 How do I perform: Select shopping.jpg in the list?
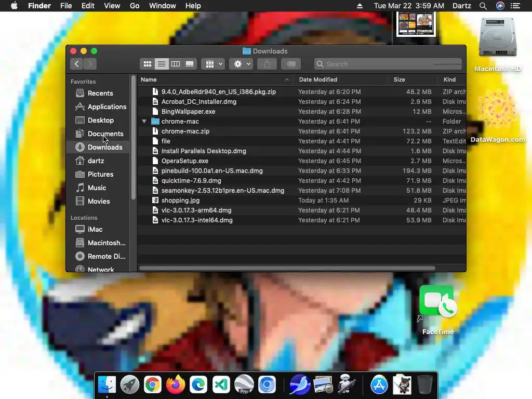pyautogui.click(x=302, y=200)
